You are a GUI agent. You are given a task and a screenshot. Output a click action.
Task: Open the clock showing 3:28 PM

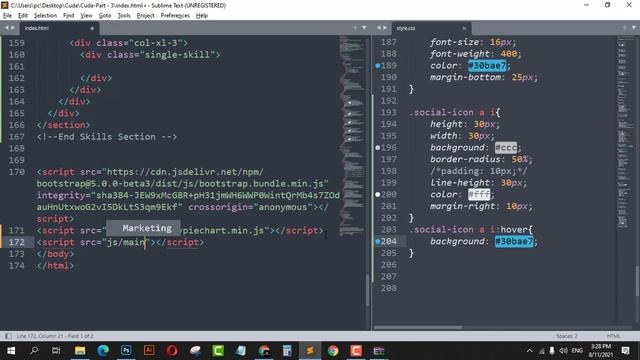pyautogui.click(x=601, y=351)
